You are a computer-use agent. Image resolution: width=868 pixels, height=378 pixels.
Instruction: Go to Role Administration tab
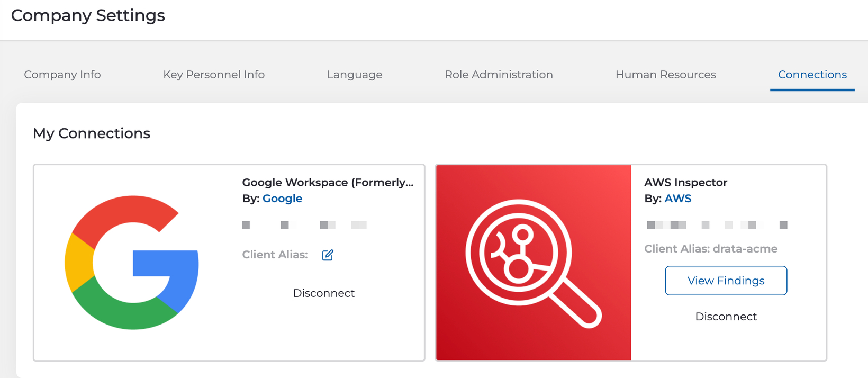pos(499,75)
